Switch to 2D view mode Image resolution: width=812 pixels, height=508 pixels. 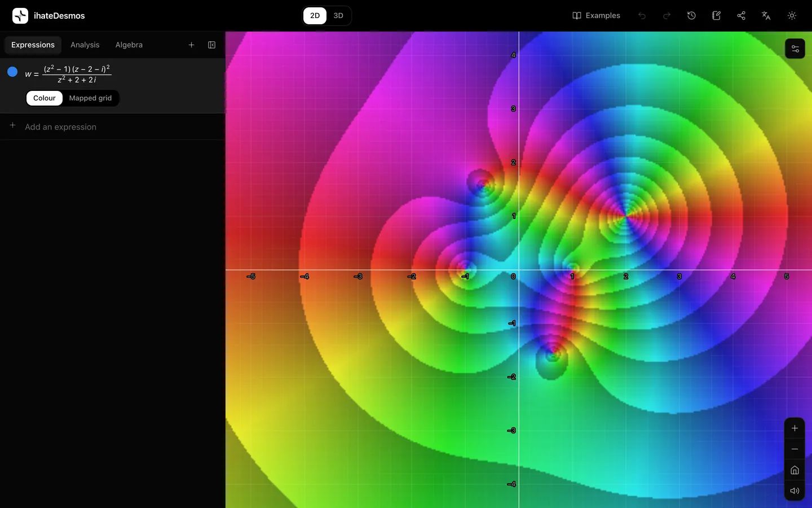(315, 16)
